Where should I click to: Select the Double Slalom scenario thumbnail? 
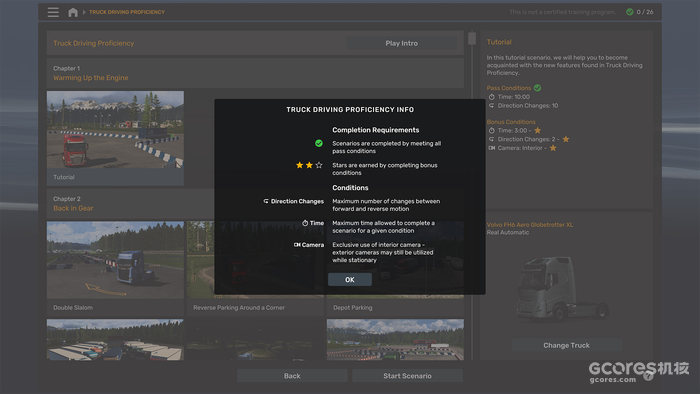(x=115, y=260)
